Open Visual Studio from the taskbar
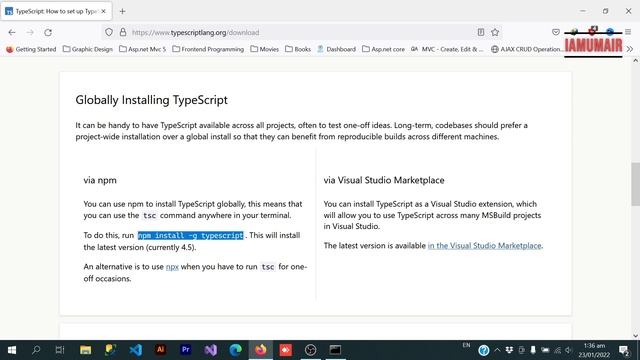The width and height of the screenshot is (640, 360). (x=211, y=350)
